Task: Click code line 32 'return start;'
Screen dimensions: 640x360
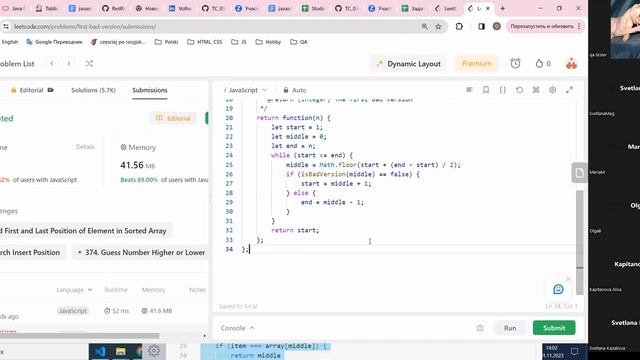Action: 295,230
